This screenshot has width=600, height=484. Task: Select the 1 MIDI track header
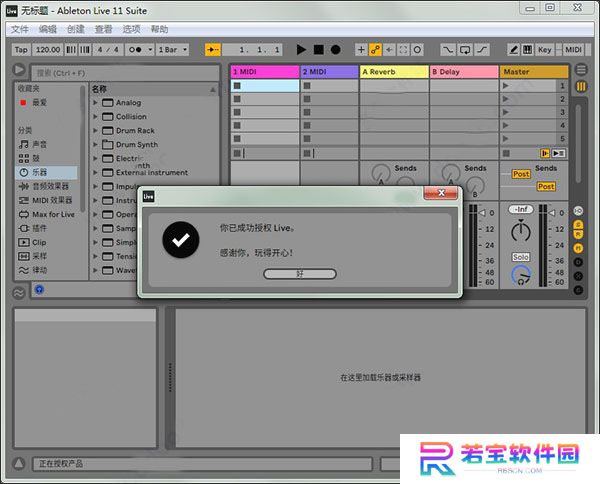coord(265,72)
